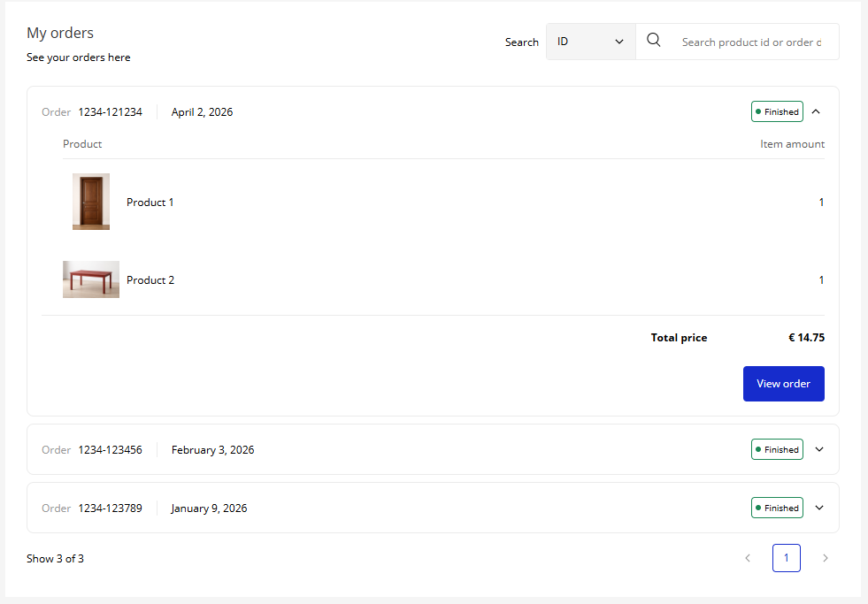Image resolution: width=868 pixels, height=604 pixels.
Task: Click the Product 1 link
Action: click(x=150, y=202)
